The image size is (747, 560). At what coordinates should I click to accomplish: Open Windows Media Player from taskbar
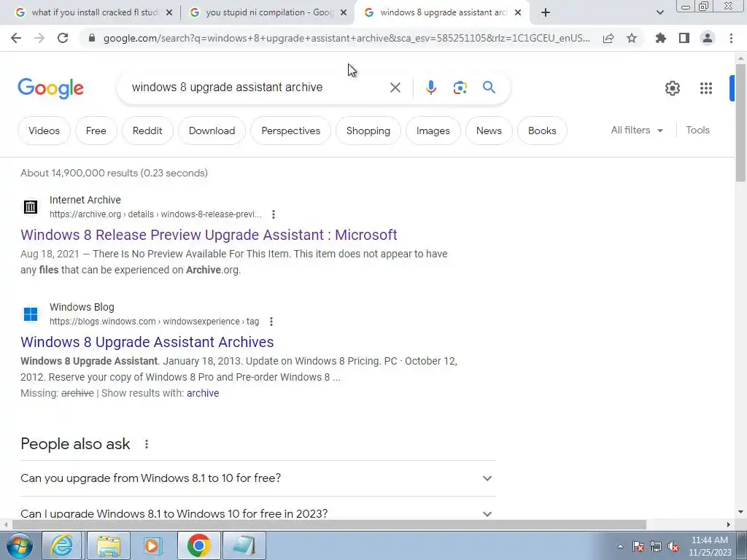point(152,545)
